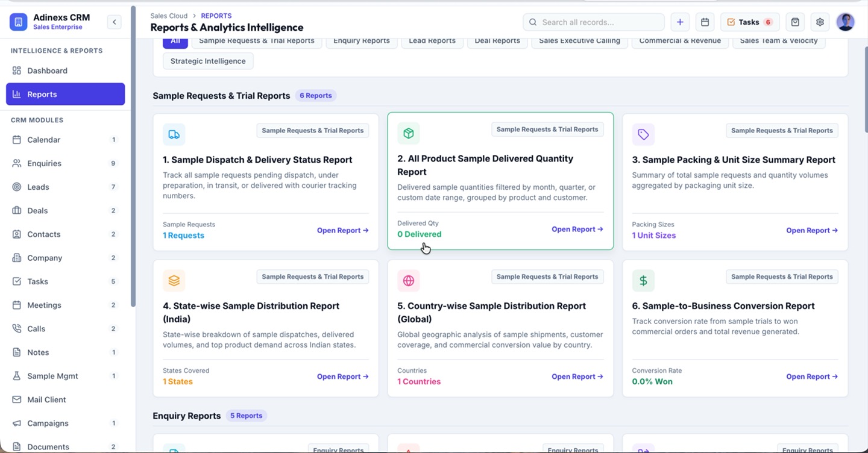Image resolution: width=868 pixels, height=453 pixels.
Task: Select the Strategic Intelligence filter tab
Action: point(208,61)
